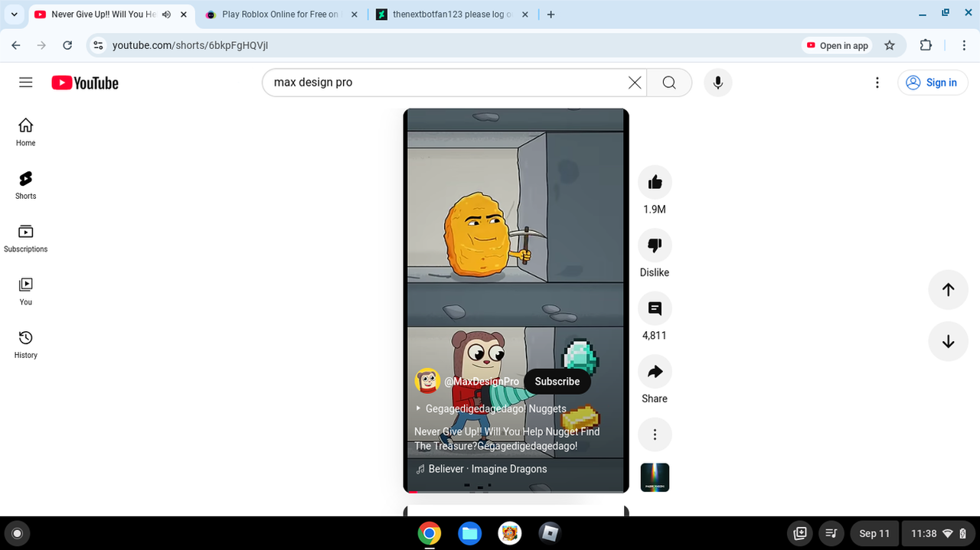Open Subscriptions in the left sidebar
The width and height of the screenshot is (980, 550).
click(26, 238)
